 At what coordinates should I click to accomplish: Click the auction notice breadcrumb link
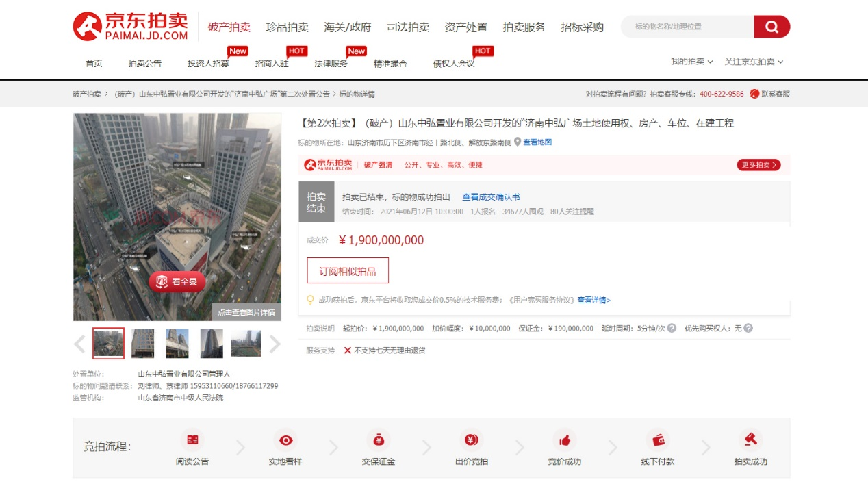click(x=221, y=94)
